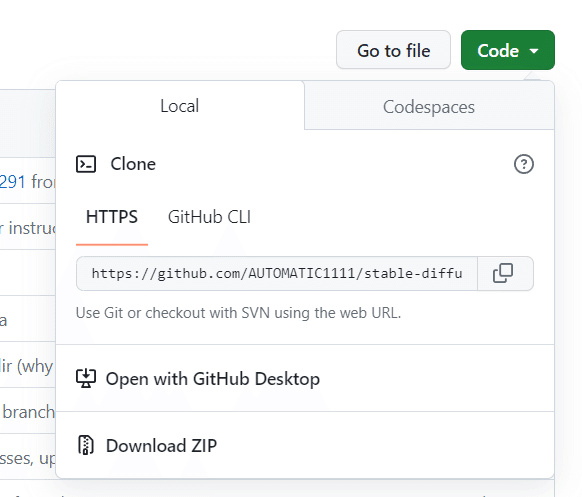Click the Go to file button

393,50
